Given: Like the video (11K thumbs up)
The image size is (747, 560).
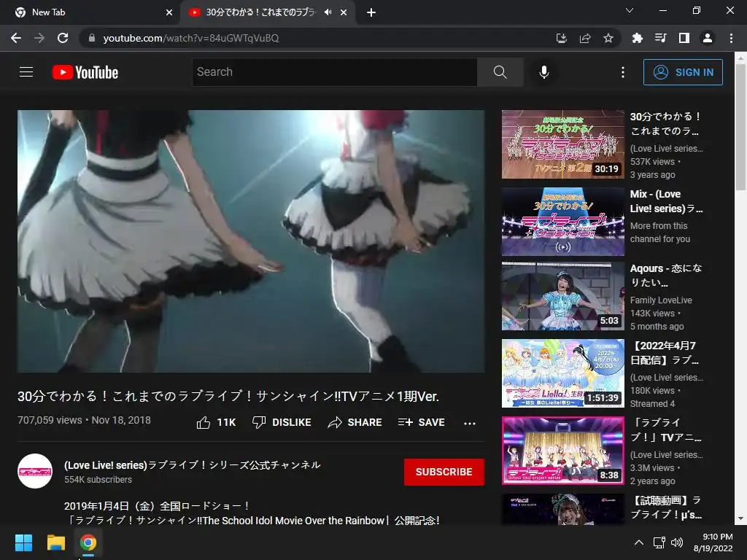Looking at the screenshot, I should tap(216, 422).
